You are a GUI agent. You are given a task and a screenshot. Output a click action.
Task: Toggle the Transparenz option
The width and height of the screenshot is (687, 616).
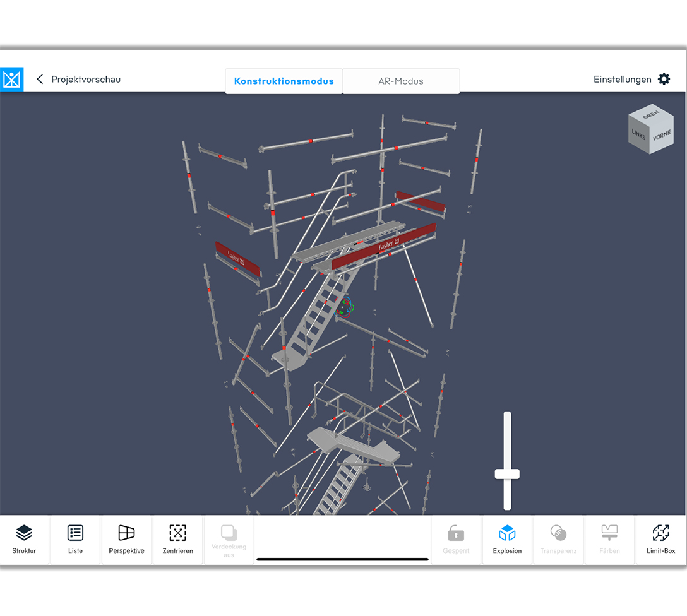point(558,540)
